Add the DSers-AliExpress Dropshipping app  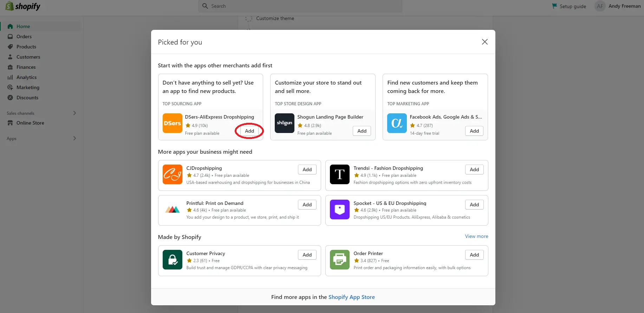249,131
